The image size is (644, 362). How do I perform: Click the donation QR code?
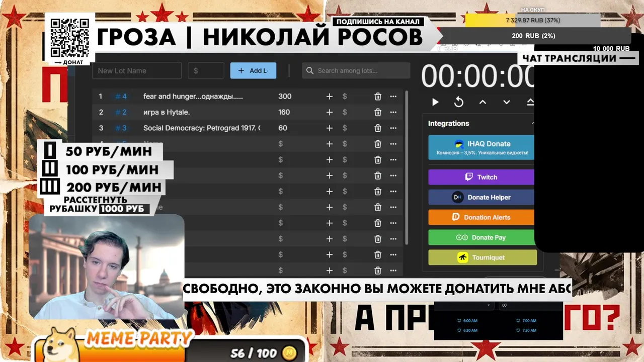pyautogui.click(x=70, y=38)
